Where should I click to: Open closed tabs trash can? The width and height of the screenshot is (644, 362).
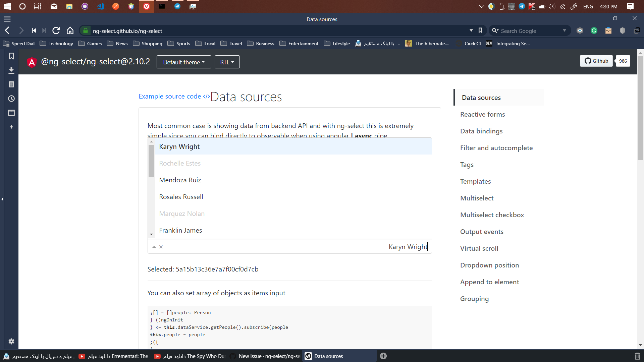[637, 356]
